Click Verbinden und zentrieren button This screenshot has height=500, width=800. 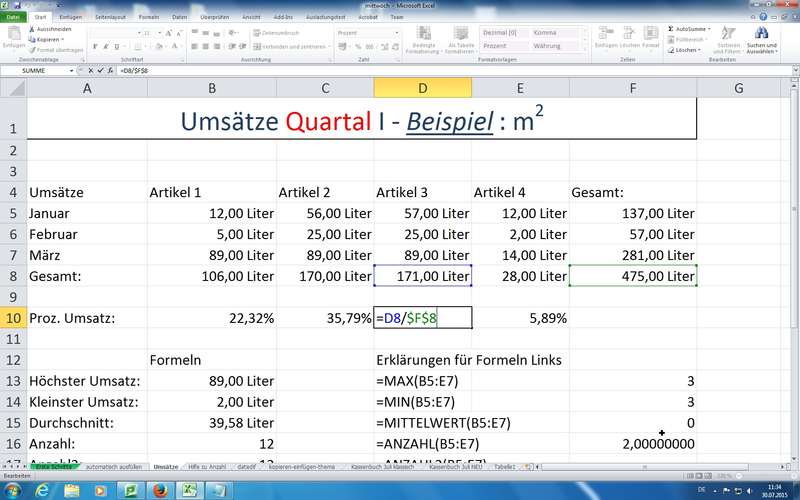(x=289, y=46)
